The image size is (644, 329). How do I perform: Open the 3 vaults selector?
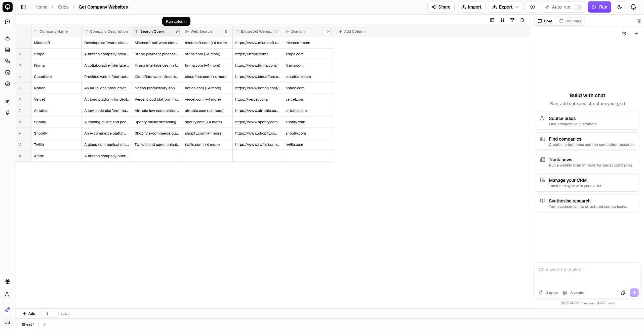coord(574,293)
